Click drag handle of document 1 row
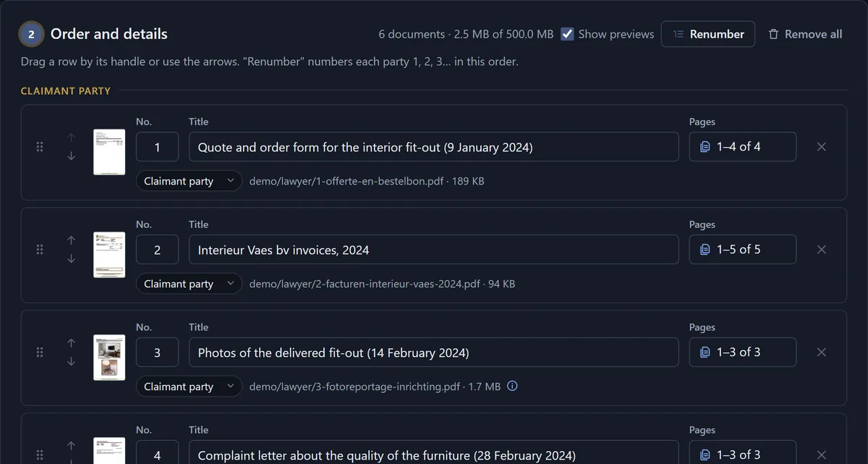The width and height of the screenshot is (868, 464). [40, 147]
